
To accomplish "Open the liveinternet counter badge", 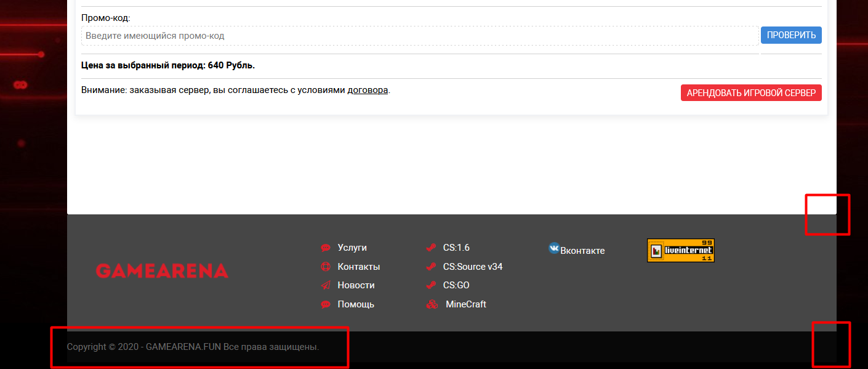I will click(x=681, y=251).
